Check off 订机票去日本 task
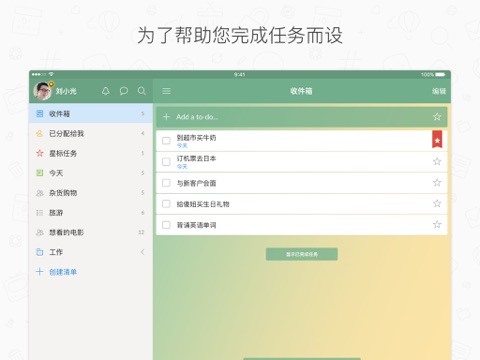This screenshot has width=480, height=360. click(166, 162)
